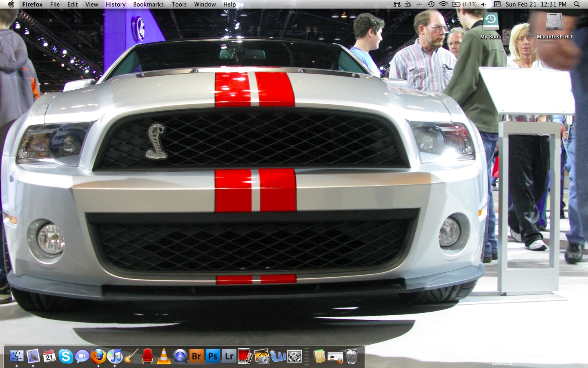
Task: Select the My Book drive on desktop
Action: (x=490, y=26)
